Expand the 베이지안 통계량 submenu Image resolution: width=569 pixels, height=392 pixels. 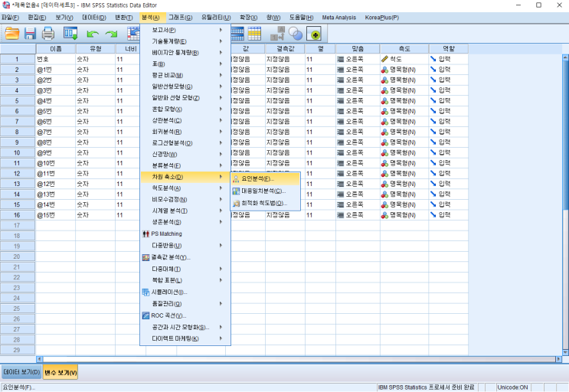click(x=185, y=53)
